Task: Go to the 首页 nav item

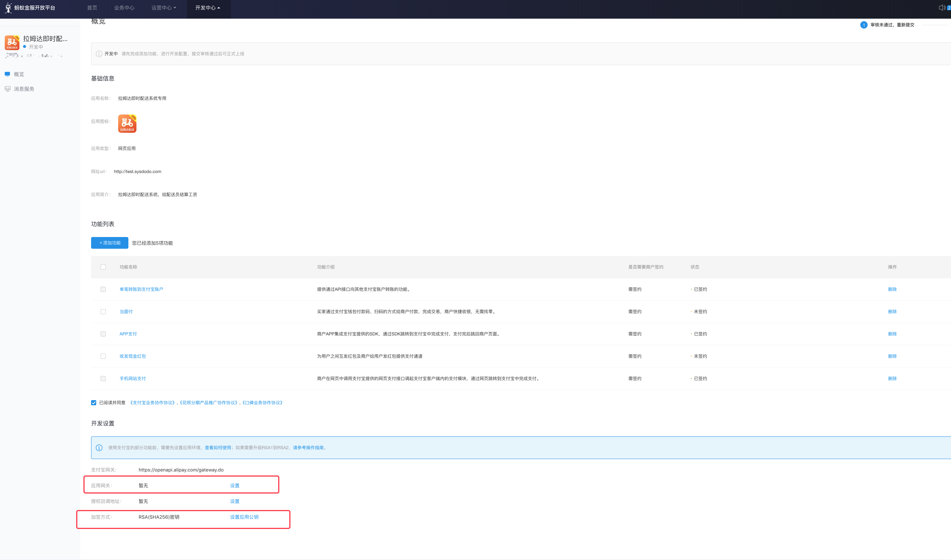Action: [x=92, y=7]
